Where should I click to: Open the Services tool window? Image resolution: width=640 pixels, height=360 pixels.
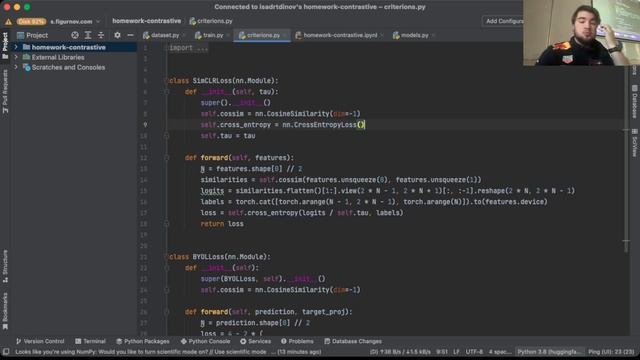(256, 341)
